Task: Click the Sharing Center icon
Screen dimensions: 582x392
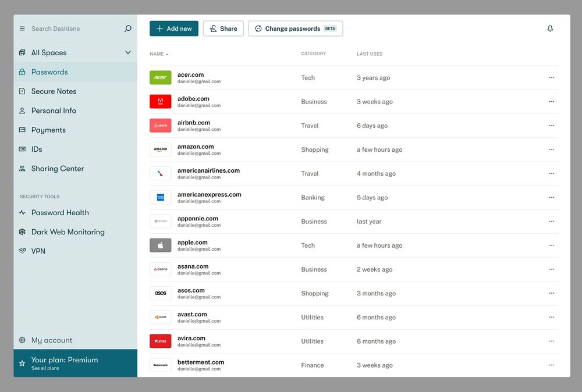Action: point(22,169)
